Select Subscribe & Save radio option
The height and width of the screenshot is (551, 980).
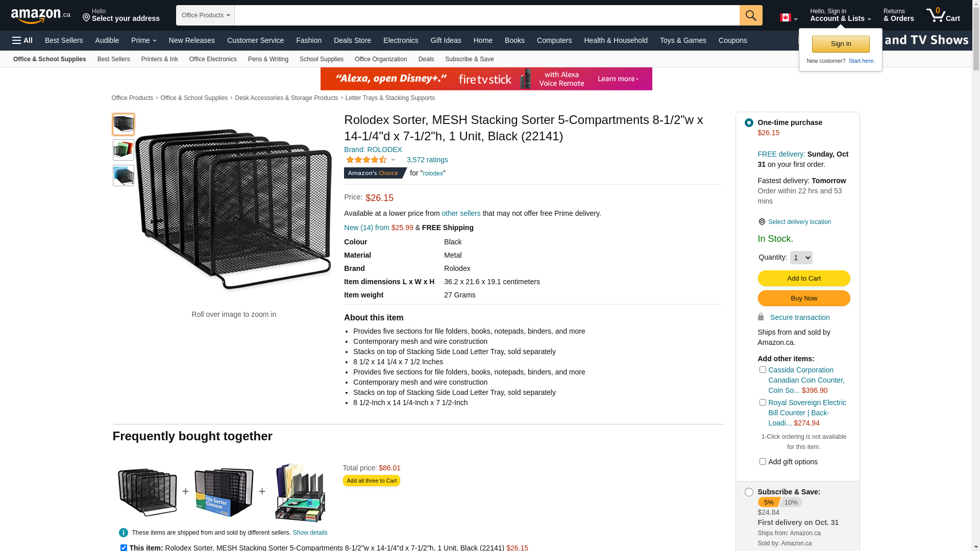(x=749, y=492)
